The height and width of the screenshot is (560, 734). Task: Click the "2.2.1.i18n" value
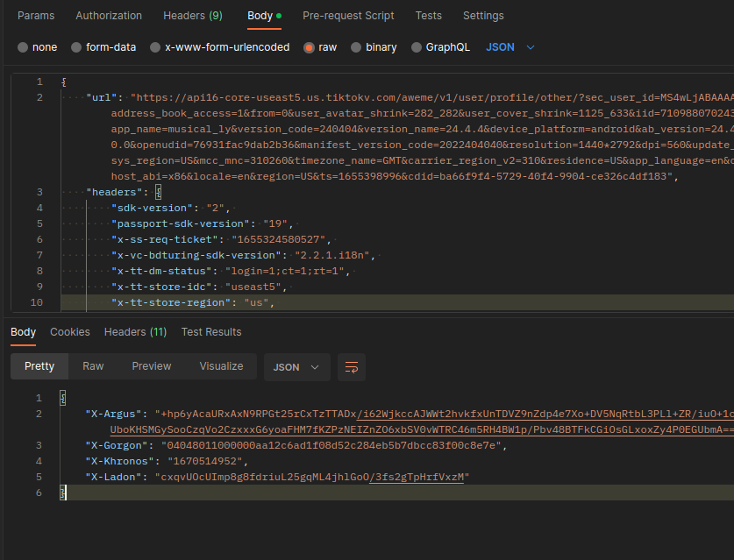click(331, 255)
